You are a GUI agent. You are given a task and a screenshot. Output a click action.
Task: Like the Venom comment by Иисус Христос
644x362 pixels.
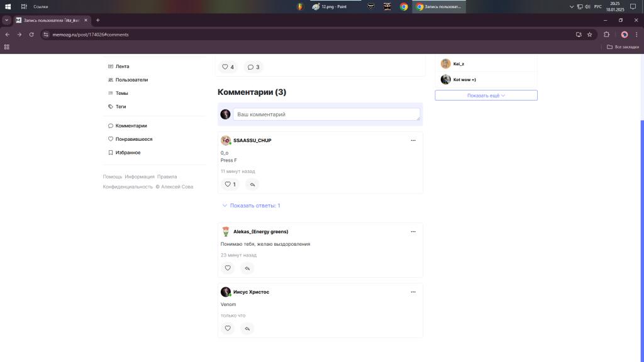[x=228, y=328]
